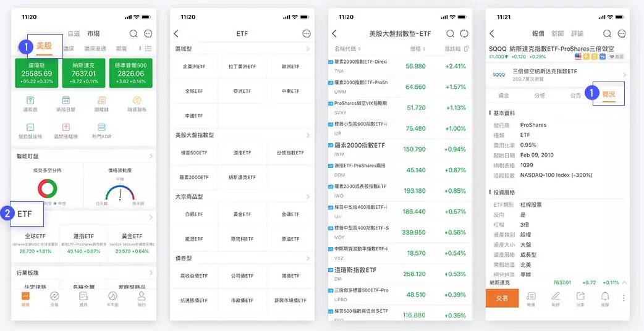
Task: Open the stock screener funnel icon
Action: click(30, 100)
